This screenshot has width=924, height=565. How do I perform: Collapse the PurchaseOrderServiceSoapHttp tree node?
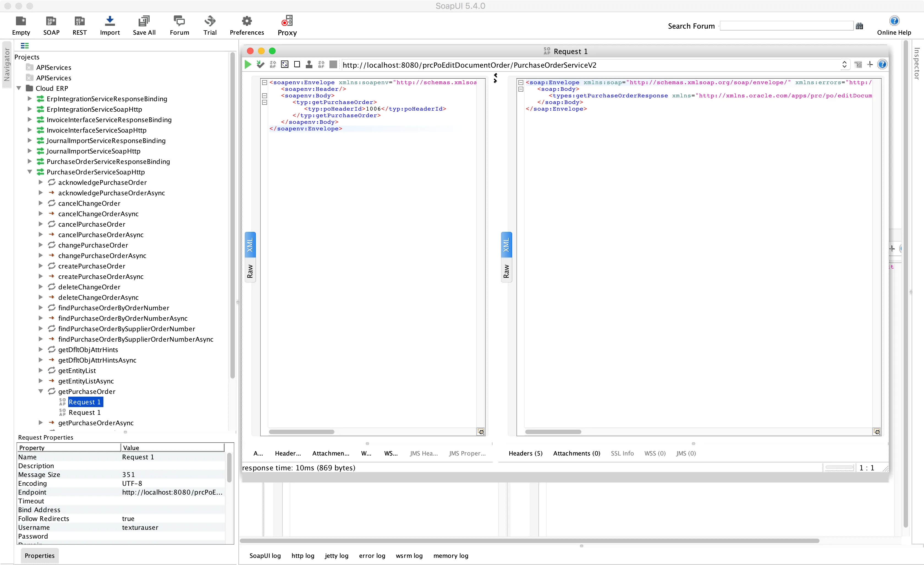tap(30, 172)
